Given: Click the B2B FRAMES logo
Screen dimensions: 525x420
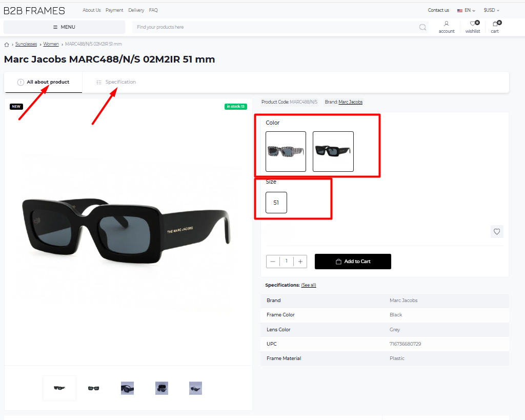Looking at the screenshot, I should (x=34, y=11).
